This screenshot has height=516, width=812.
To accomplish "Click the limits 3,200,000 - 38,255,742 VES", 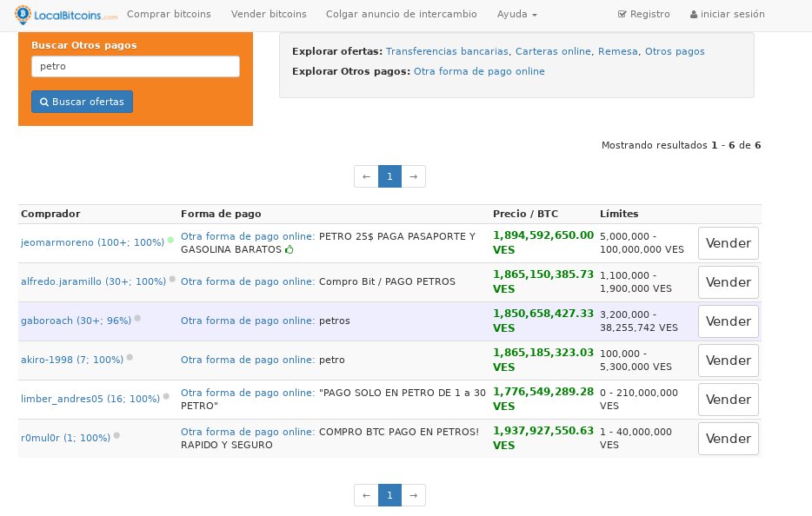I will tap(639, 321).
